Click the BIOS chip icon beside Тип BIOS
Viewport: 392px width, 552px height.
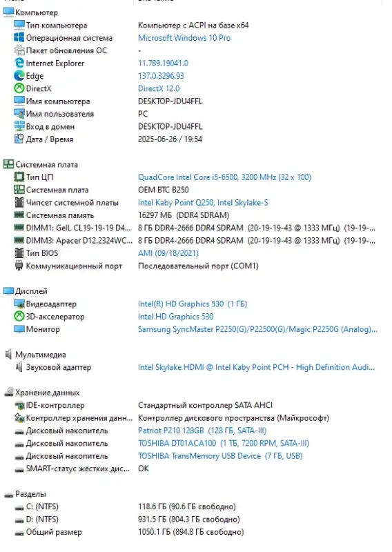pos(19,253)
